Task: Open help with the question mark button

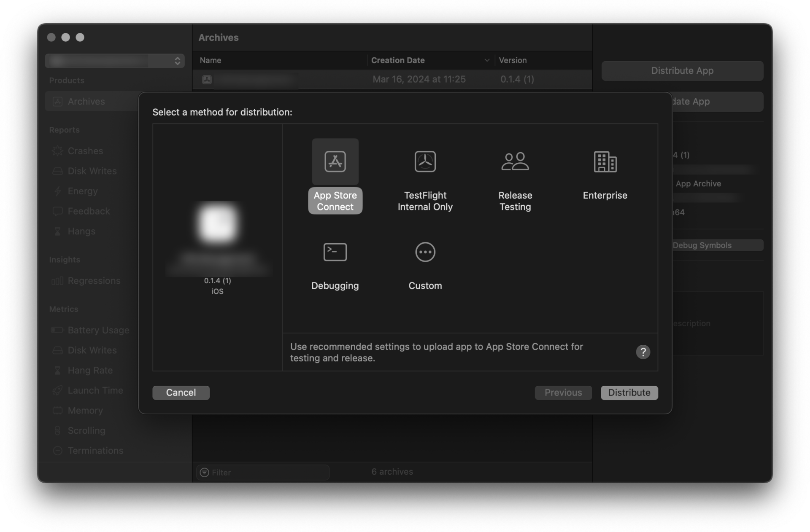Action: (x=643, y=352)
